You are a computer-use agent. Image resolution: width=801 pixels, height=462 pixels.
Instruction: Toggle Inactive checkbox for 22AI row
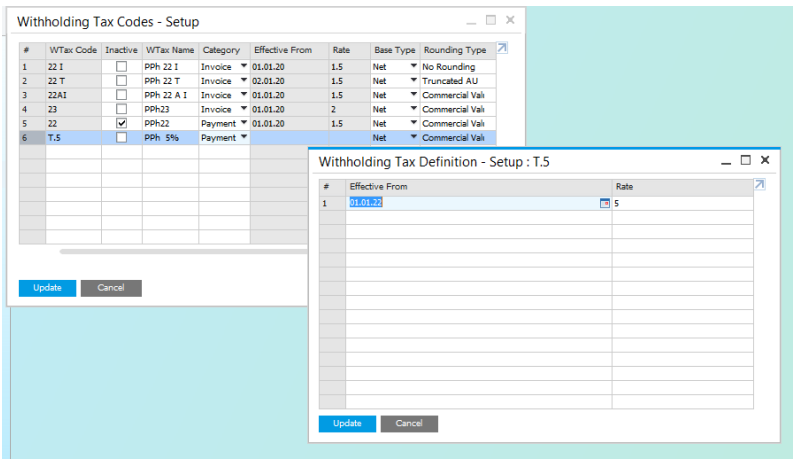coord(121,95)
